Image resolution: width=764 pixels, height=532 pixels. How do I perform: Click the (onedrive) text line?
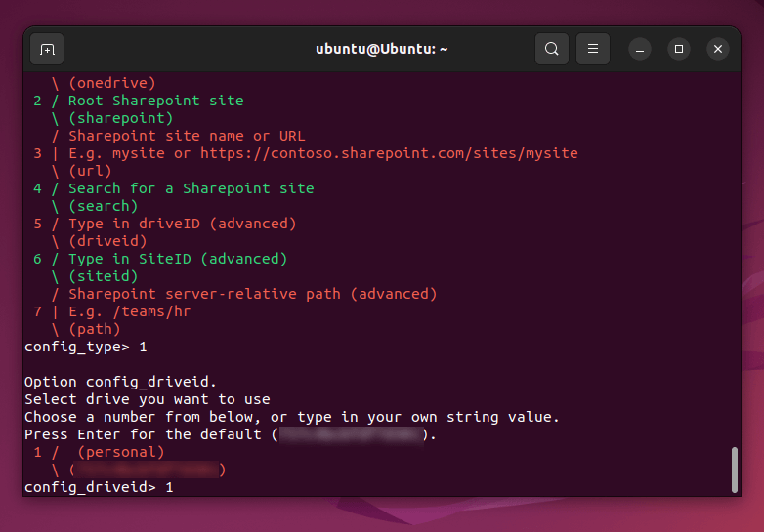pyautogui.click(x=111, y=83)
